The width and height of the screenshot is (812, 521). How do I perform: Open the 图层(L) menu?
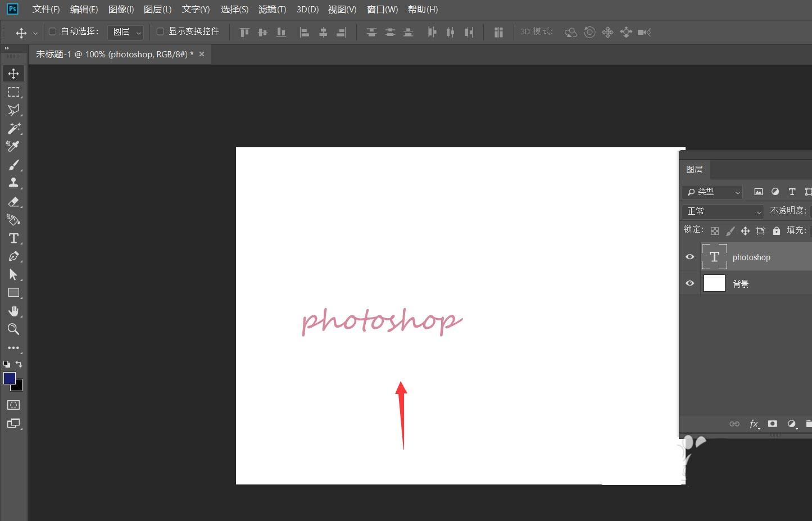point(158,10)
